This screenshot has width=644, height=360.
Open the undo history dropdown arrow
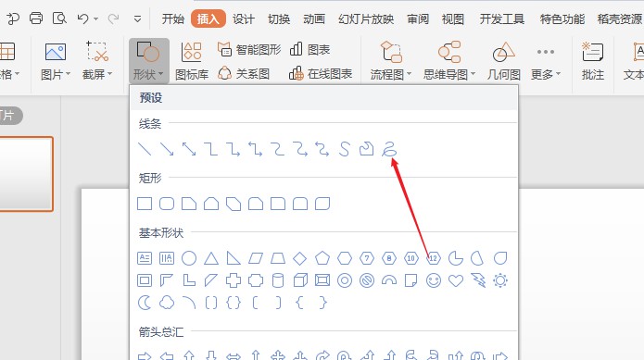[95, 19]
